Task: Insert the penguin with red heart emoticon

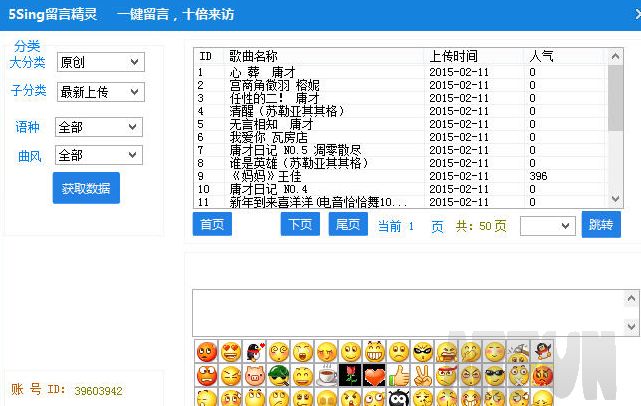Action: click(x=255, y=351)
